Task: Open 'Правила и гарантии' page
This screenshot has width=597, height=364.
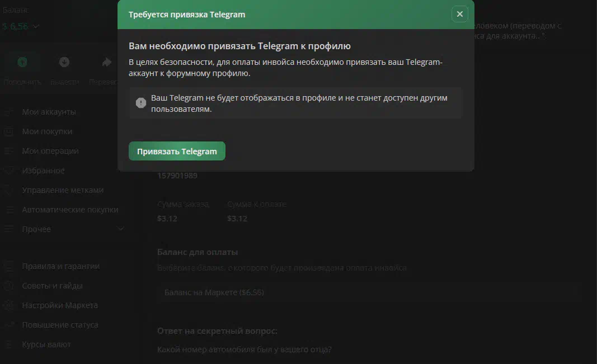Action: point(60,266)
